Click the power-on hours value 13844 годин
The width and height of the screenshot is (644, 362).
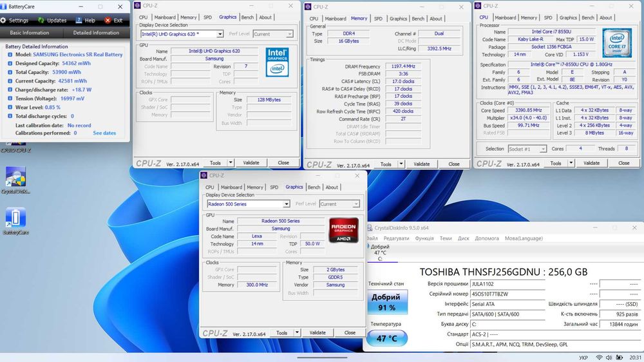pos(619,324)
